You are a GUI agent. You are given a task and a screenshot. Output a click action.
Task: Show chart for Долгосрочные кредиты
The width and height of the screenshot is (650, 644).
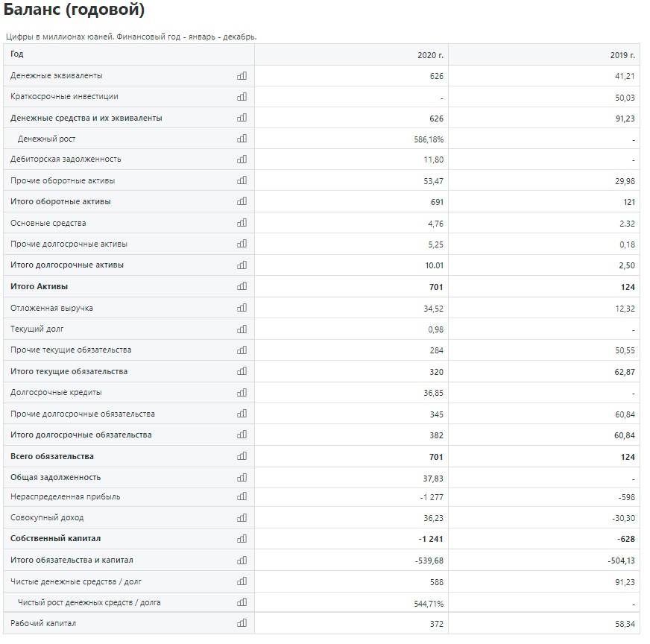[242, 393]
